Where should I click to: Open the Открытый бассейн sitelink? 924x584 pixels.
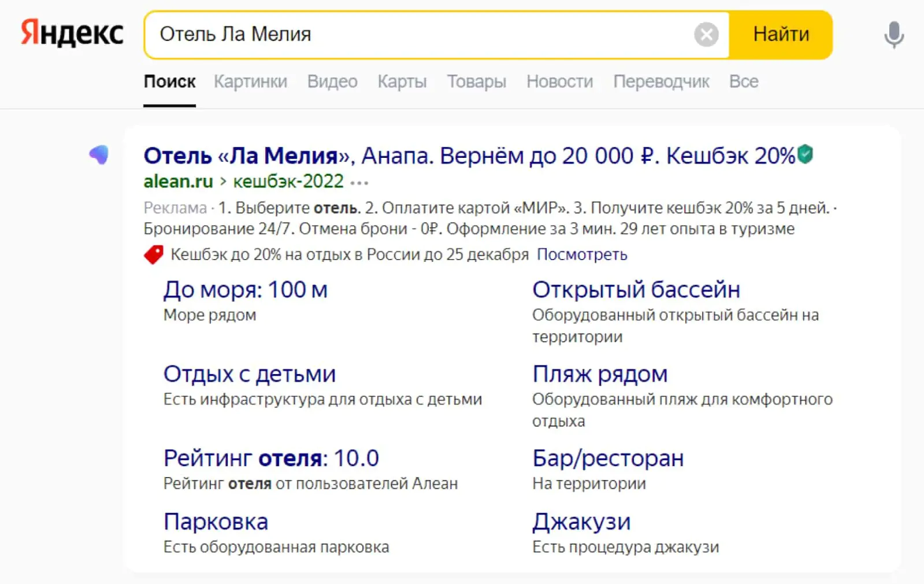[636, 289]
